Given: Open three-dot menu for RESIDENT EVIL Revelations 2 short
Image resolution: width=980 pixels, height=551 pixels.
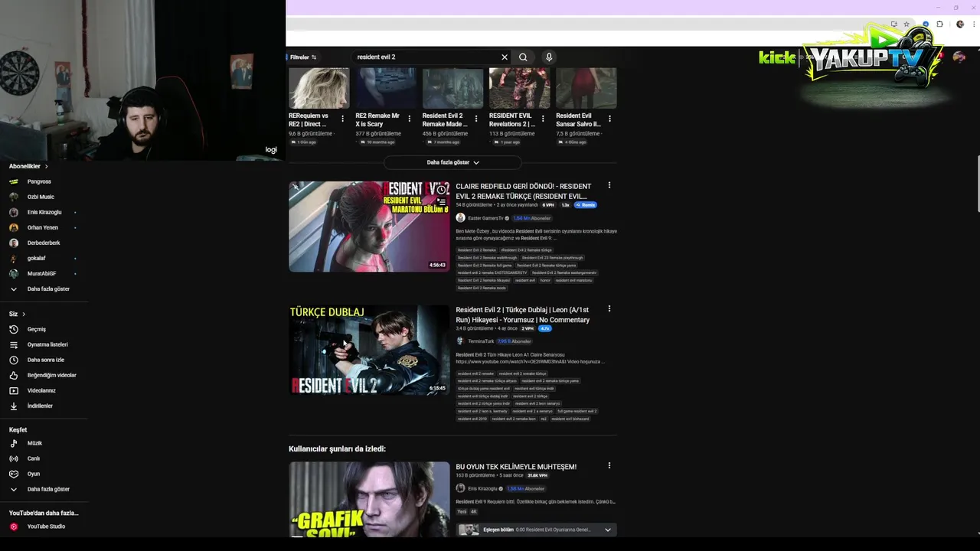Looking at the screenshot, I should click(543, 119).
